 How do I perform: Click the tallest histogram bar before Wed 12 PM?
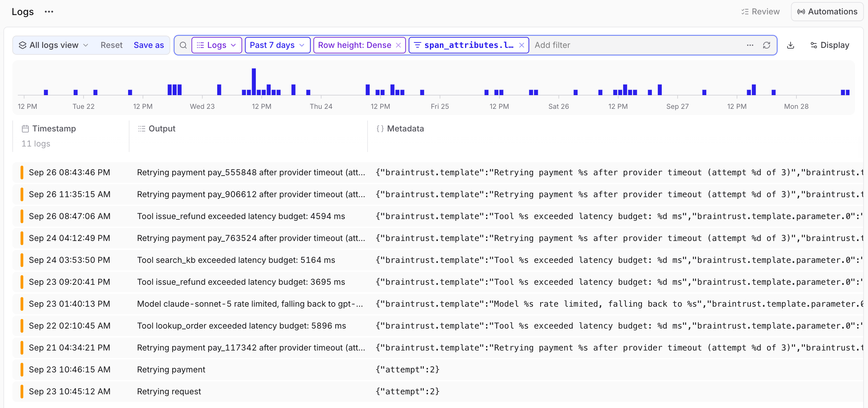pos(254,81)
